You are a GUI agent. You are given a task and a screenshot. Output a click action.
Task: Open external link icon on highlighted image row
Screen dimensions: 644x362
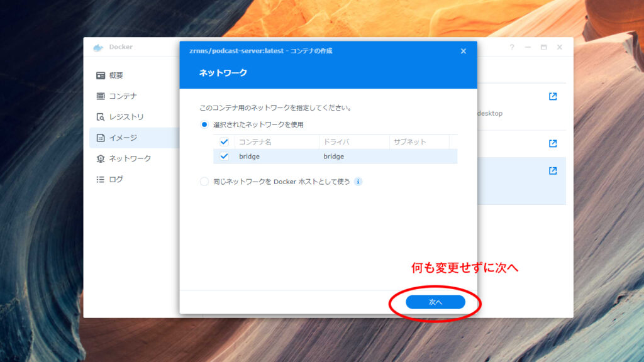pos(553,171)
